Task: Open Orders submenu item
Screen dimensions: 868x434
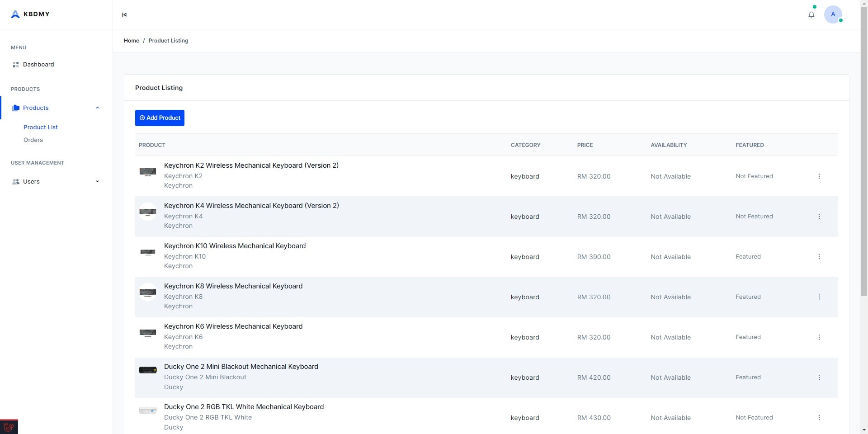Action: click(33, 140)
